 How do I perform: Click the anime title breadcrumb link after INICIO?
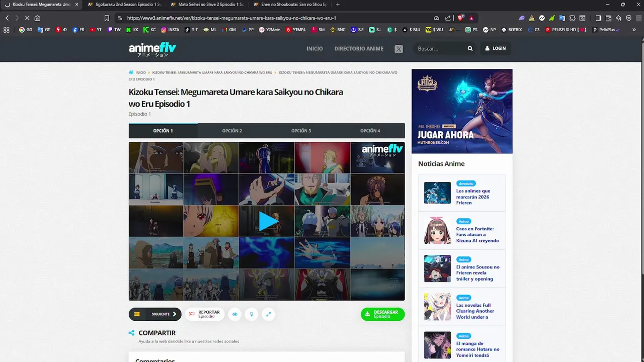click(x=212, y=72)
